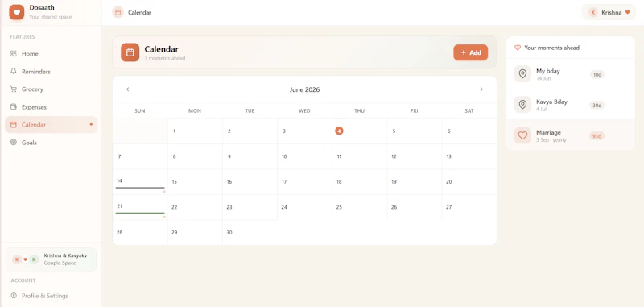Open the My bday moment
The image size is (644, 307).
571,74
